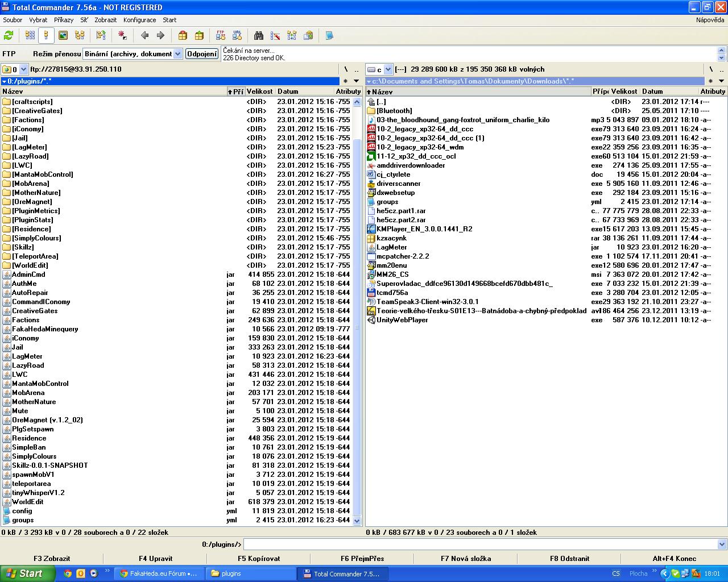The height and width of the screenshot is (582, 728).
Task: Open the Konfigurace menu
Action: [x=139, y=20]
